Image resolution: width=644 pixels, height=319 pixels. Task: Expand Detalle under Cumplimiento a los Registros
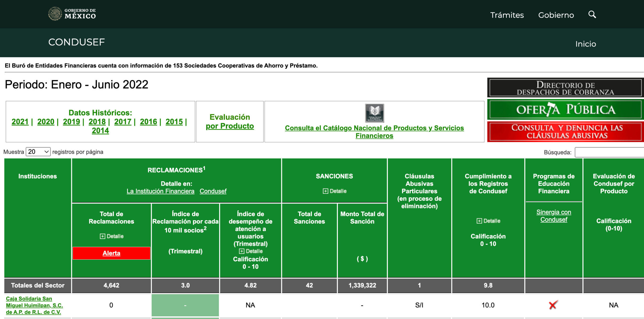pyautogui.click(x=488, y=221)
